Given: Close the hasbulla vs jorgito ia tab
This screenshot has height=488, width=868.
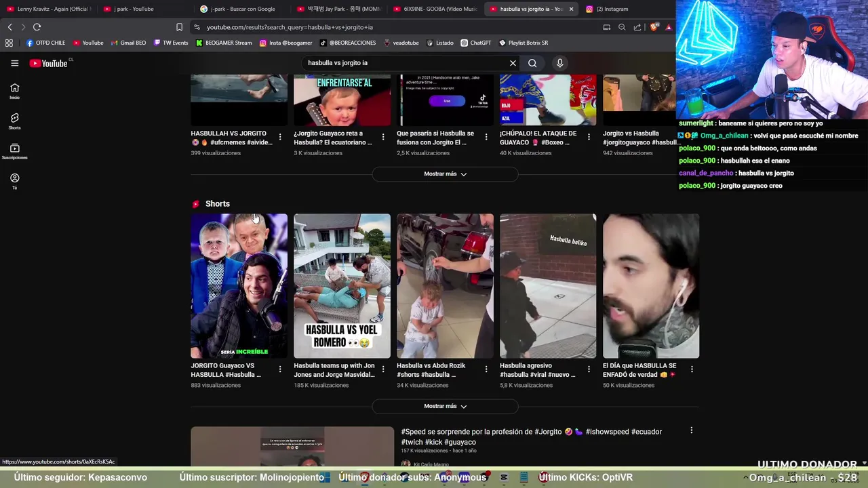Looking at the screenshot, I should pyautogui.click(x=571, y=9).
